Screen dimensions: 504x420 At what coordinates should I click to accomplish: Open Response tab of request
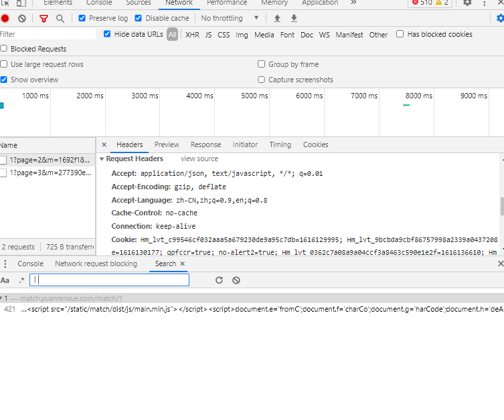click(x=205, y=144)
